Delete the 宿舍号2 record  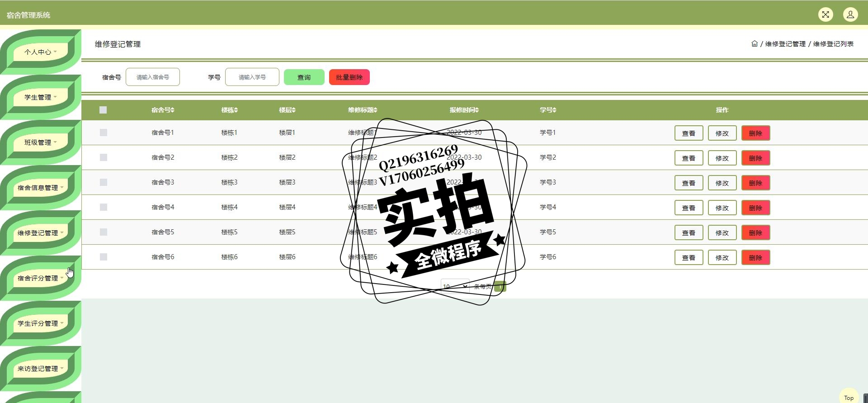(x=755, y=158)
